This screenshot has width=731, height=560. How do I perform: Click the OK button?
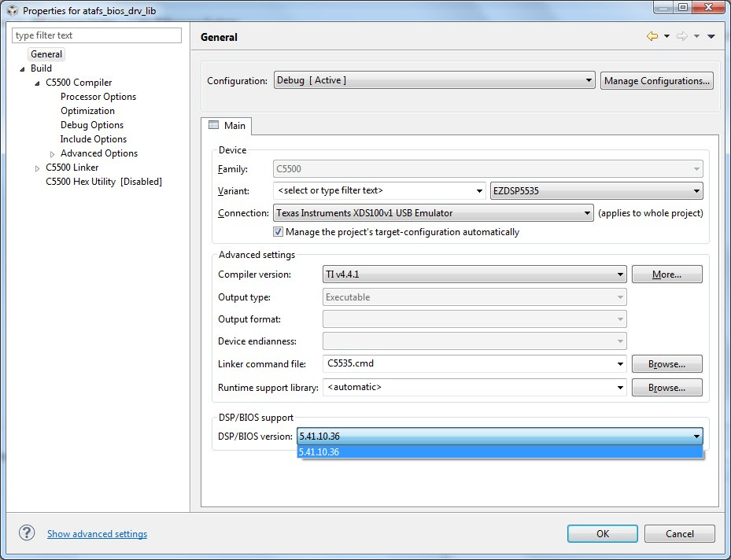click(602, 533)
